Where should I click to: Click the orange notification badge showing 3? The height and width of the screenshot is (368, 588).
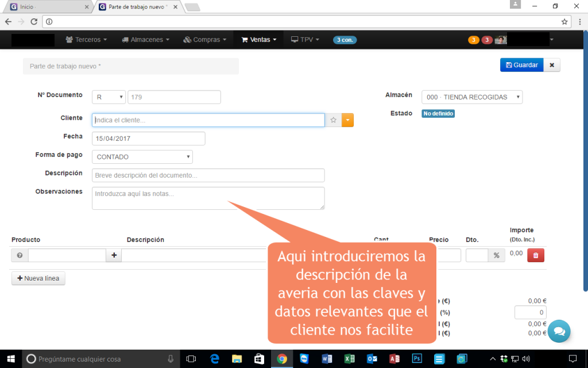pyautogui.click(x=473, y=40)
